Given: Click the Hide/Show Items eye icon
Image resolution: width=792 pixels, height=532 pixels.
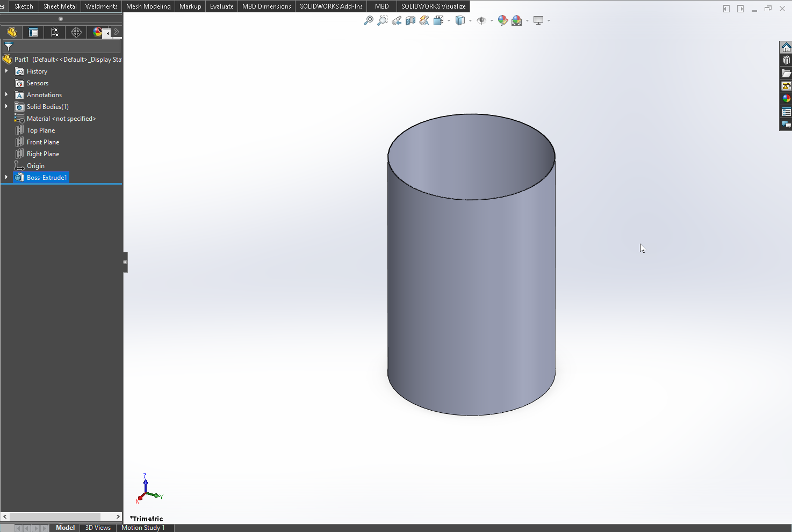Looking at the screenshot, I should (x=481, y=20).
